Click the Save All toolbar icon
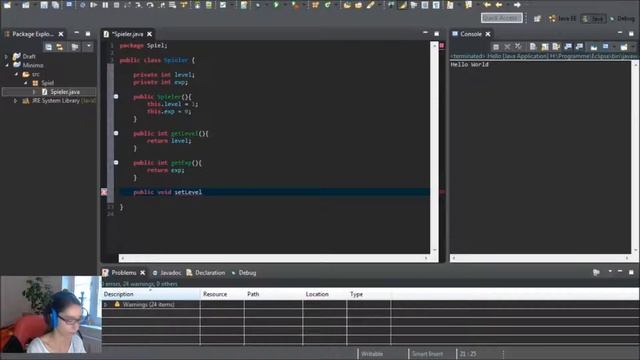 pos(55,5)
